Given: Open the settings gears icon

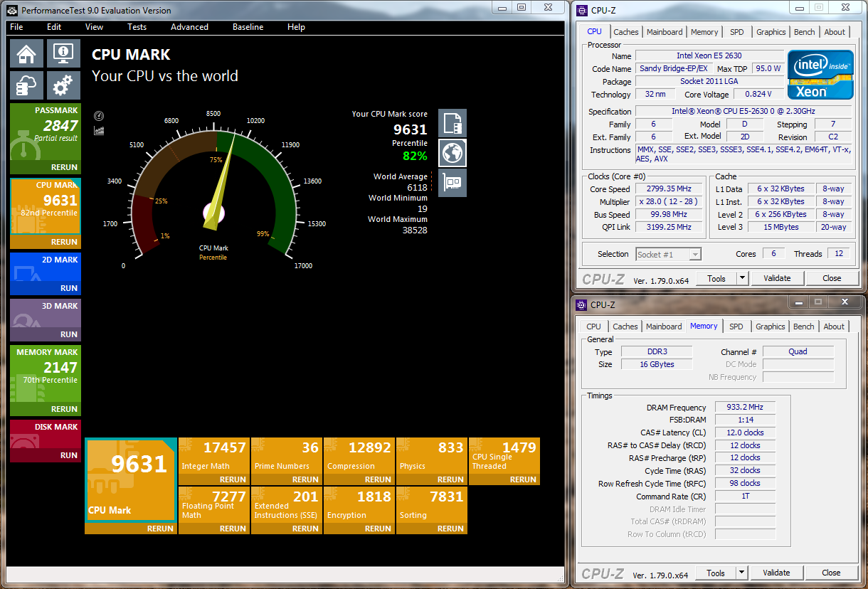Looking at the screenshot, I should click(x=63, y=85).
